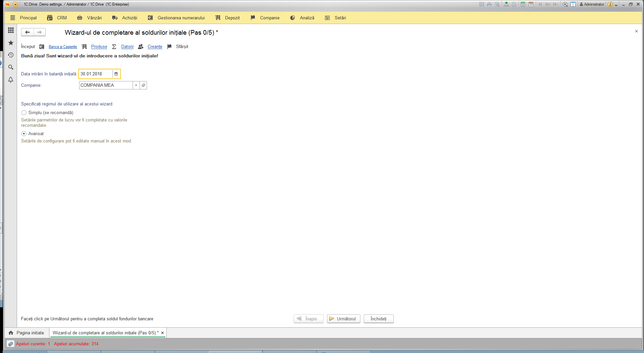
Task: Get link icon in title toolbar
Action: coord(506,4)
